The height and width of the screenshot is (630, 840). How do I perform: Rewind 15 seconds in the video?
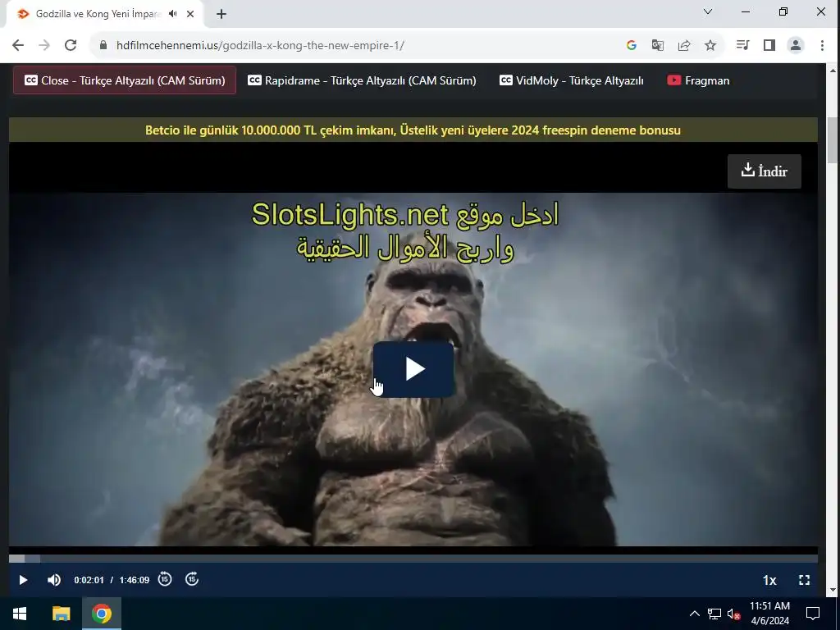[x=165, y=579]
